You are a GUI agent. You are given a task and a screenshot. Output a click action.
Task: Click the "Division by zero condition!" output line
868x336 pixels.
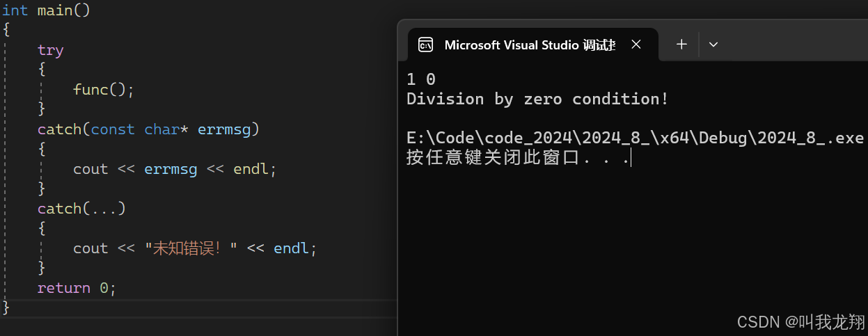537,99
